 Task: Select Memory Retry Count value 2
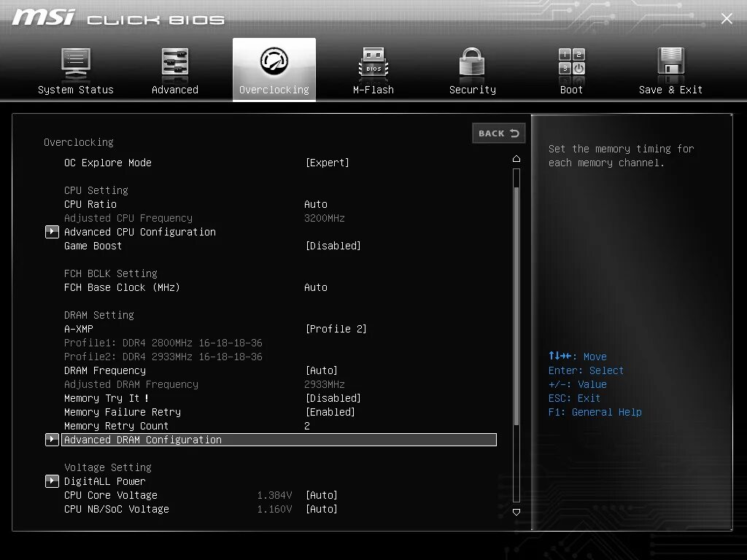[x=307, y=426]
